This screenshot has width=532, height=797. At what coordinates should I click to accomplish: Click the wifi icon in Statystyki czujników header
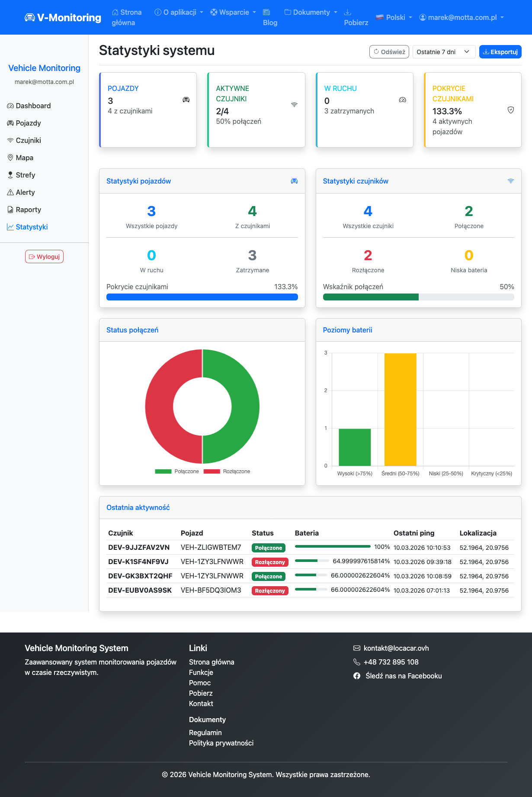[x=511, y=181]
